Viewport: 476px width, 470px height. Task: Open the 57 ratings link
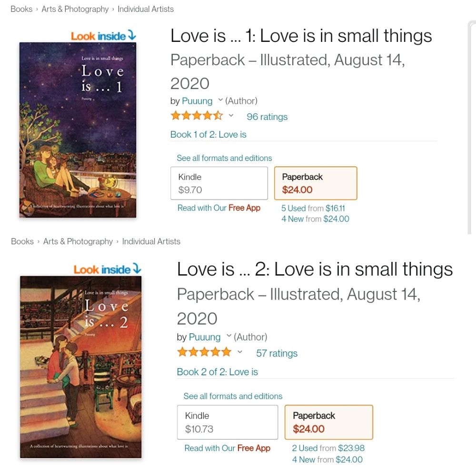277,353
